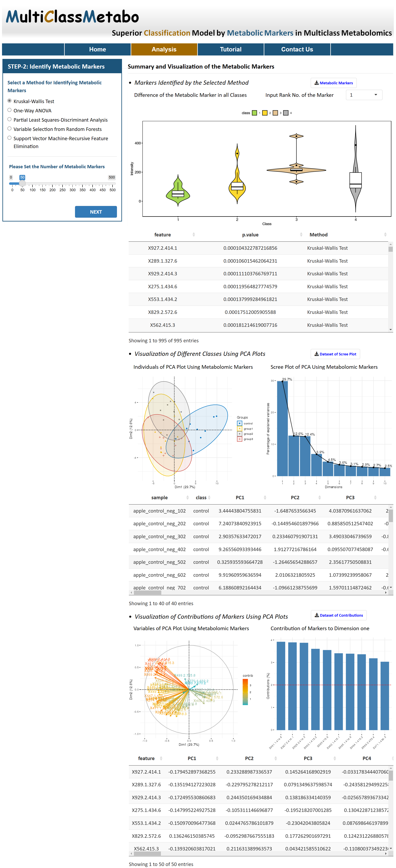Click the apple_control_neg_102 sample row

258,511
